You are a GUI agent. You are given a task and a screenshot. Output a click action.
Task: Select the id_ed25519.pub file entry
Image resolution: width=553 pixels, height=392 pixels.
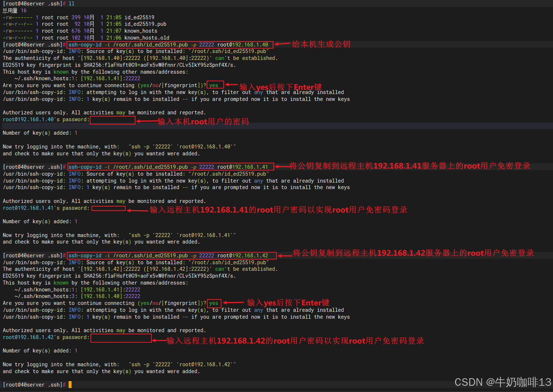145,24
